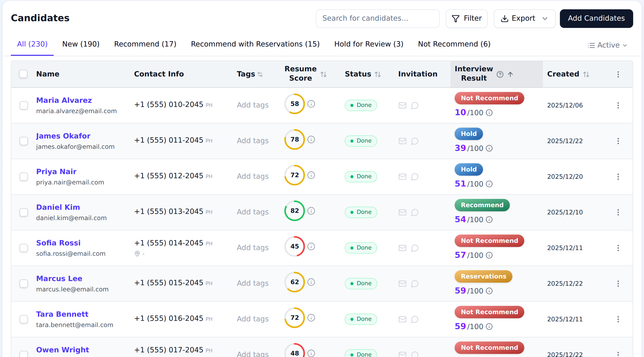Open the Export dropdown
Image resolution: width=644 pixels, height=357 pixels.
click(x=525, y=18)
